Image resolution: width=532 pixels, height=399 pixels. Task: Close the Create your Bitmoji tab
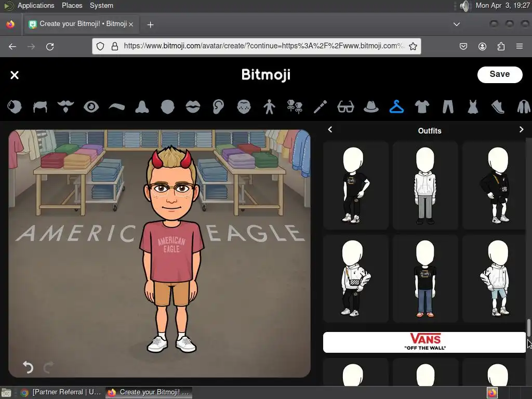click(x=131, y=24)
